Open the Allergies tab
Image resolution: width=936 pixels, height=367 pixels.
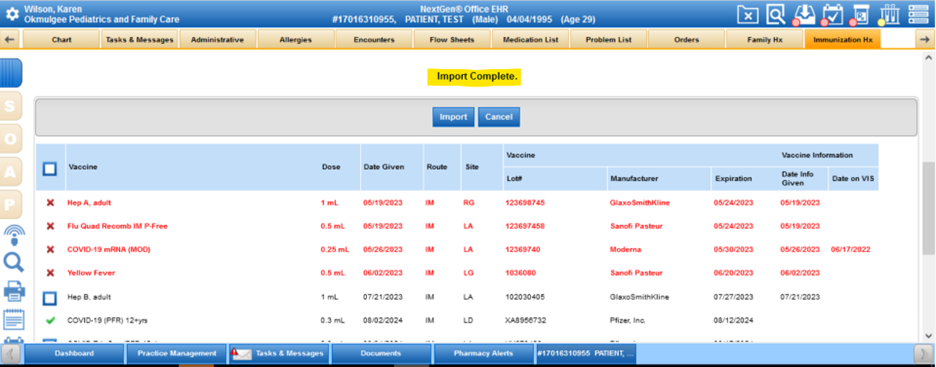295,40
